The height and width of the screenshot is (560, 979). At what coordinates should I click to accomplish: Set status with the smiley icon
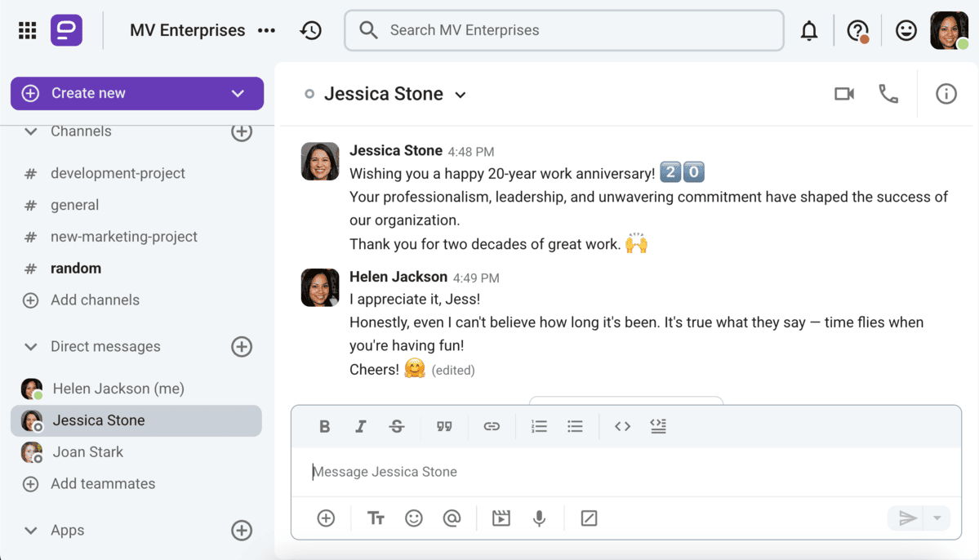coord(906,30)
